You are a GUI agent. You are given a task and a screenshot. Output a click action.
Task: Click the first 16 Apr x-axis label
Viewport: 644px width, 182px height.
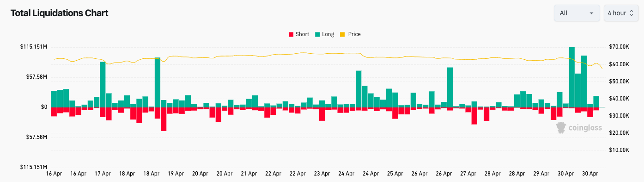[54, 174]
